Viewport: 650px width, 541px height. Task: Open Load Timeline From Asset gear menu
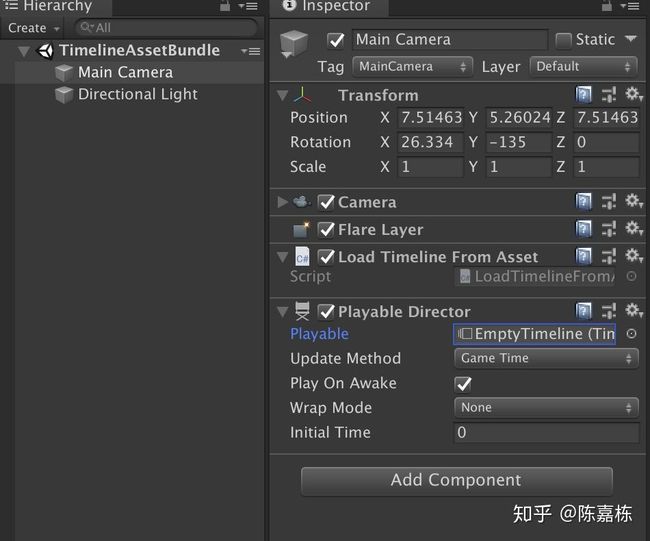[633, 255]
